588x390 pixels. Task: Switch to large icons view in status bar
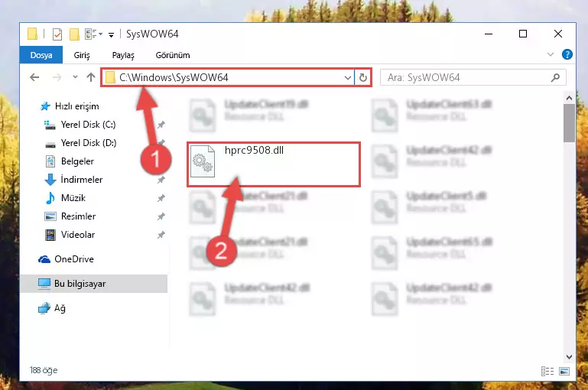click(564, 371)
